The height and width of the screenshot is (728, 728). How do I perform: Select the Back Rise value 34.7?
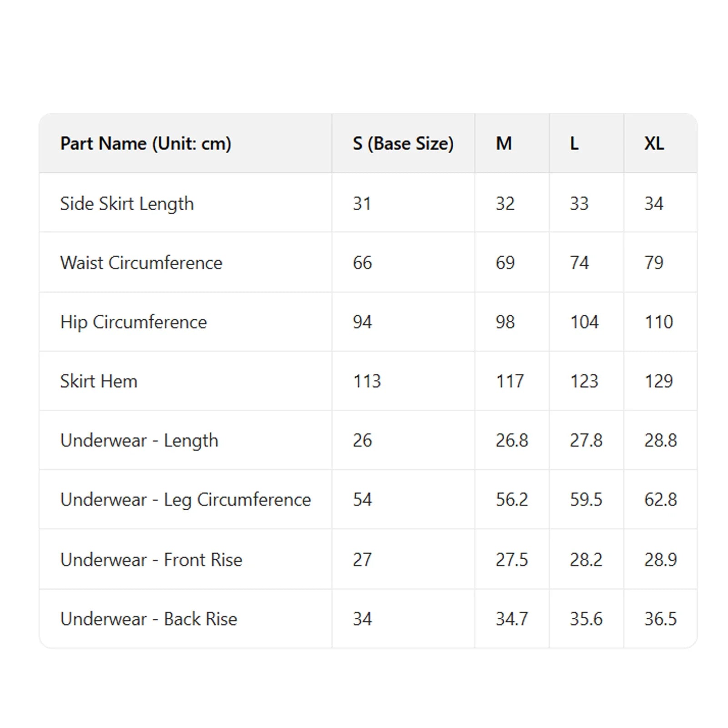[x=512, y=619]
